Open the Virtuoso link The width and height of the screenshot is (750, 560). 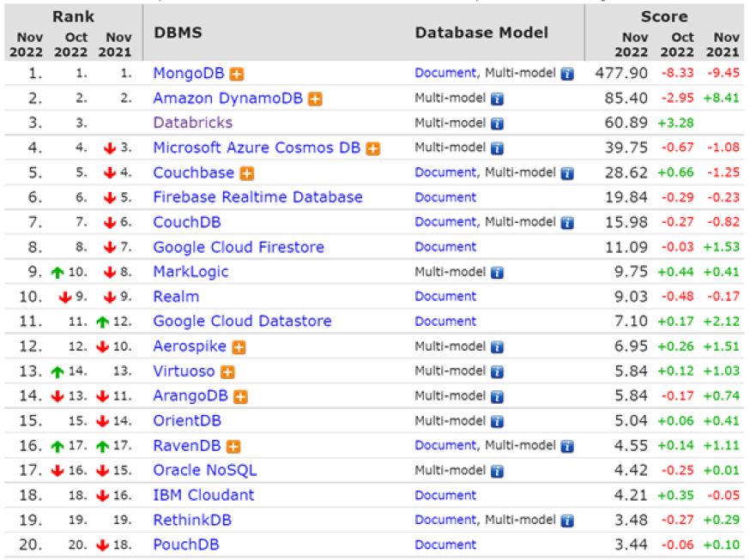184,371
